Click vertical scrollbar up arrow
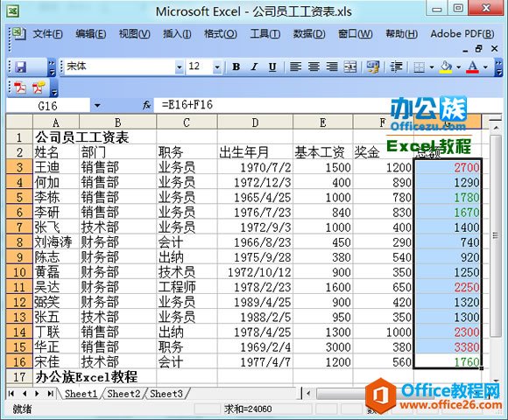The image size is (508, 420). click(496, 128)
